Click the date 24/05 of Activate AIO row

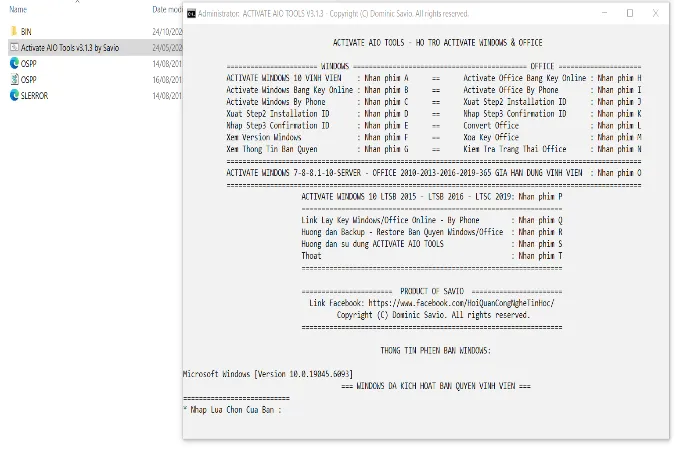coord(167,48)
